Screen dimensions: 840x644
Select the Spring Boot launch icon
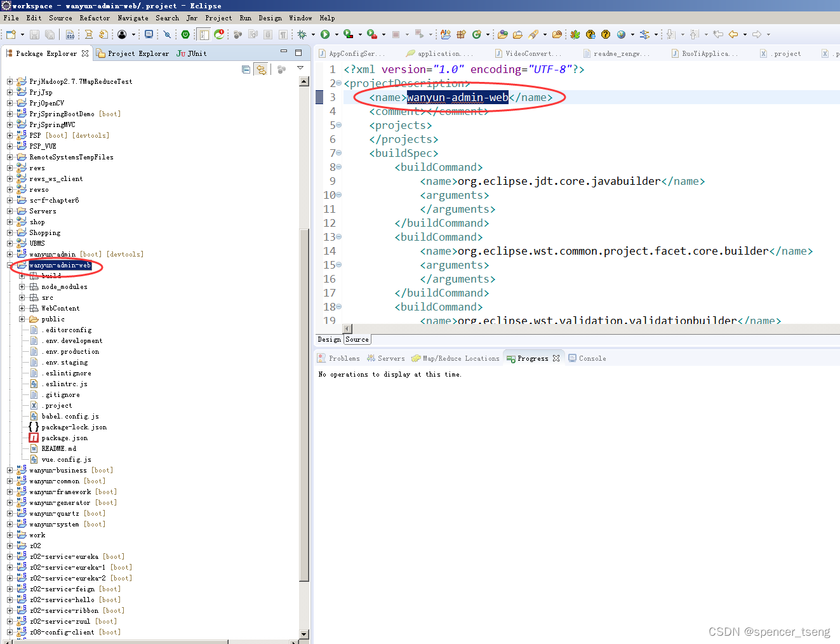370,34
